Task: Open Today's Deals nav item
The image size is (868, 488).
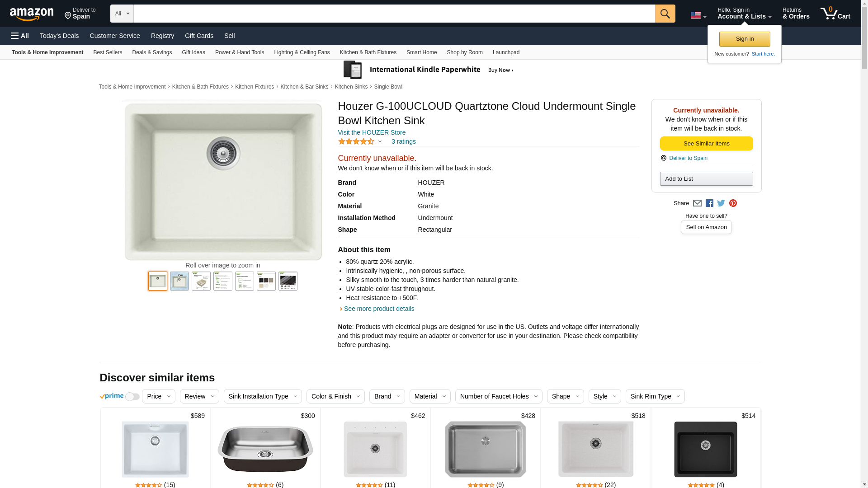Action: (59, 36)
